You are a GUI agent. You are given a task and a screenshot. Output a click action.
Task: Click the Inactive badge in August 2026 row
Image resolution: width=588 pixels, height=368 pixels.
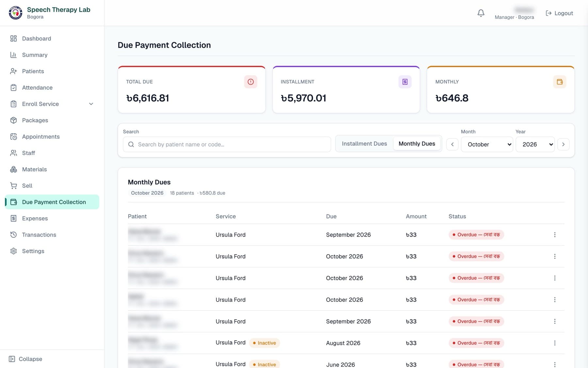tap(265, 343)
